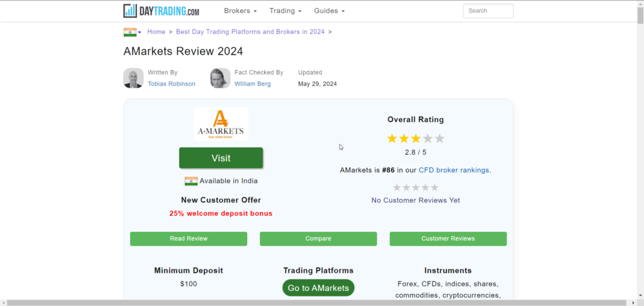Expand the Guides menu
This screenshot has width=644, height=306.
coord(329,11)
